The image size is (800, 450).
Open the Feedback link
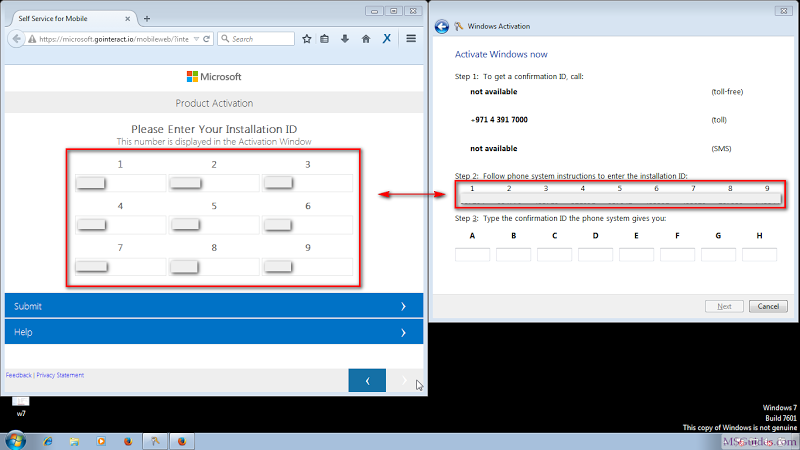(18, 375)
